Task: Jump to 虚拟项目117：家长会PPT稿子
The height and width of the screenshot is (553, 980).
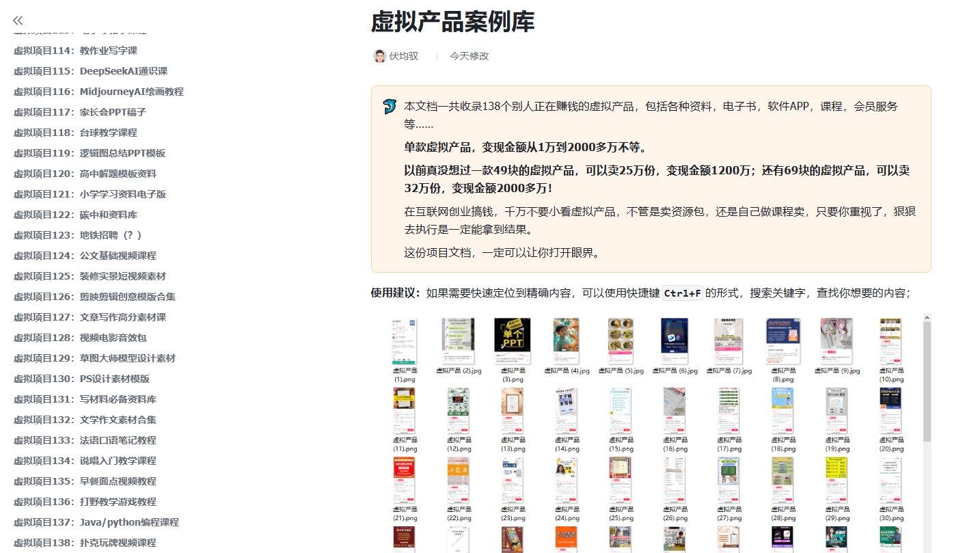Action: (80, 112)
